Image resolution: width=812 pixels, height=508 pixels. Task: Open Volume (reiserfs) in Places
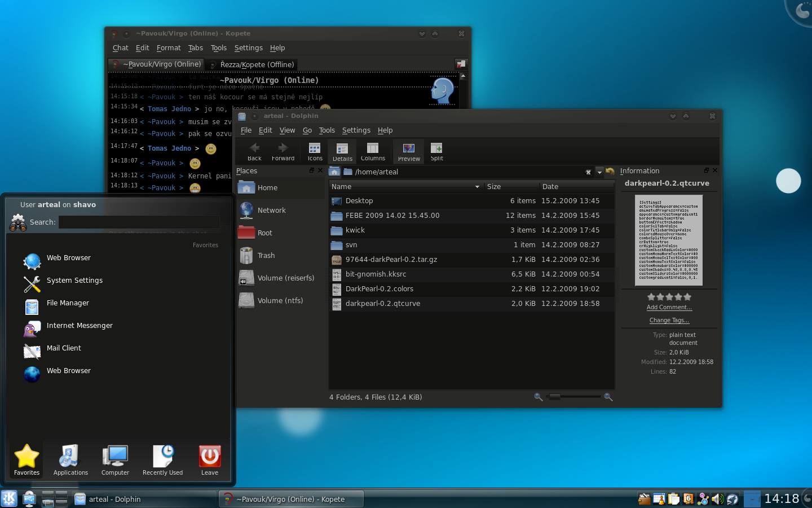pyautogui.click(x=280, y=278)
